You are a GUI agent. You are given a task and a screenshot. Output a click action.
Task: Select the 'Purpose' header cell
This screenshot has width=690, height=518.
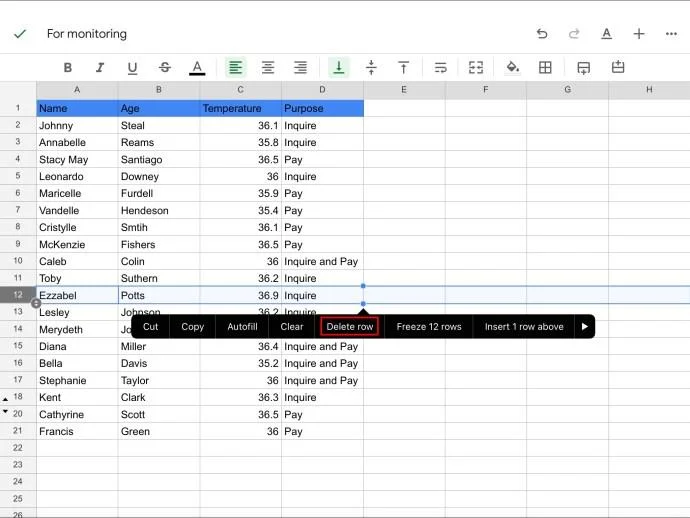(323, 108)
